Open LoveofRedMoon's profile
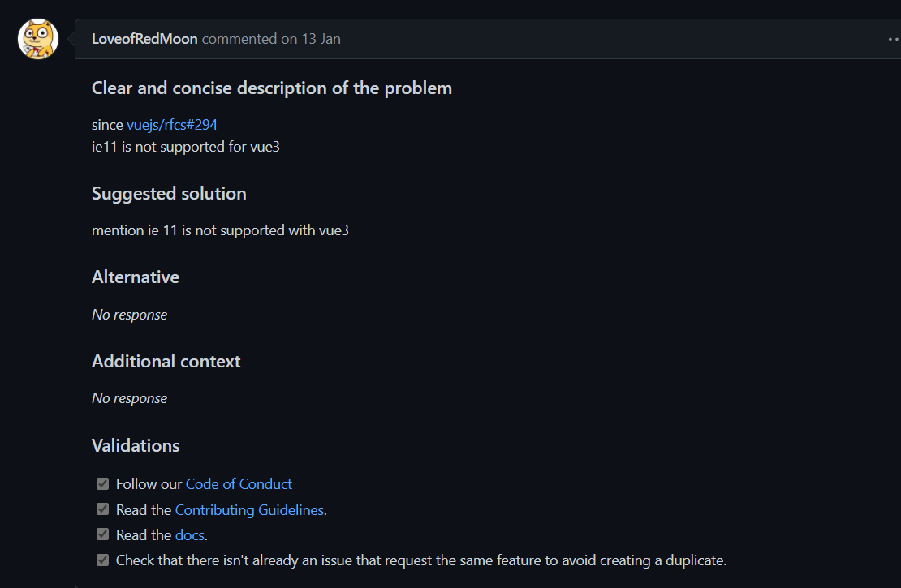Viewport: 901px width, 588px height. (x=144, y=38)
